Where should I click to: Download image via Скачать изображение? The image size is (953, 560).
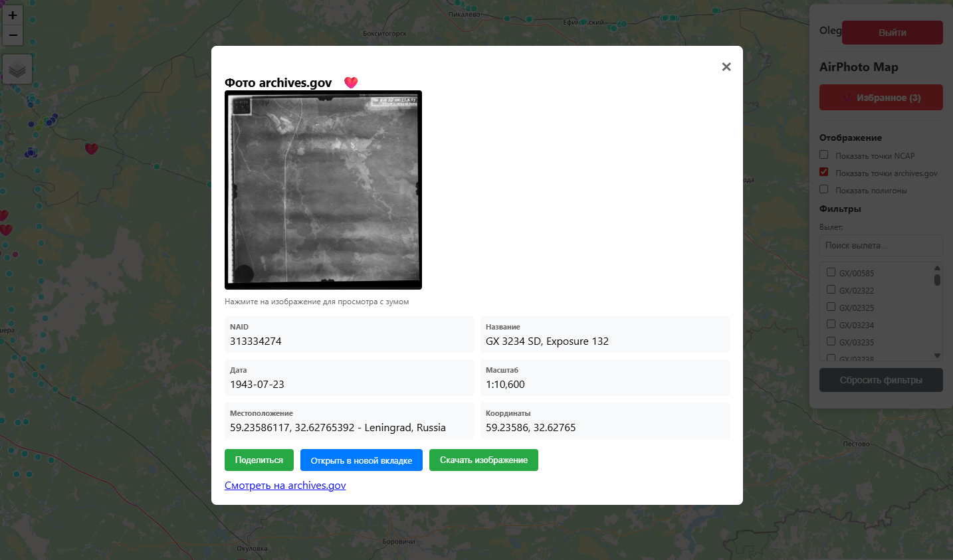coord(483,460)
